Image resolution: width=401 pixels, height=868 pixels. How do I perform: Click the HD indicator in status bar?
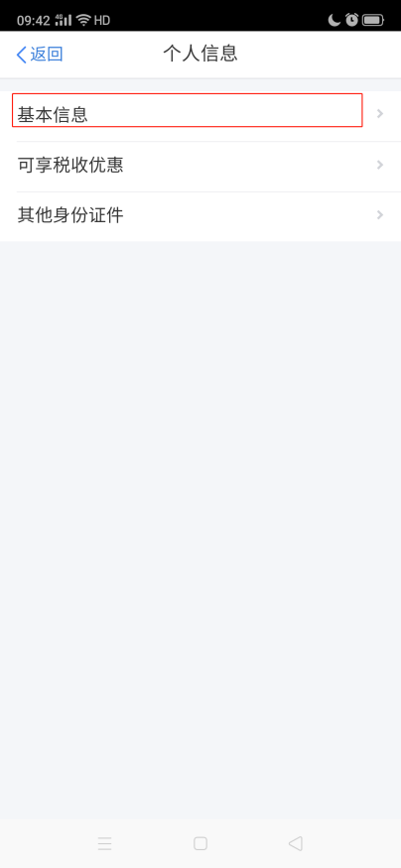point(102,21)
